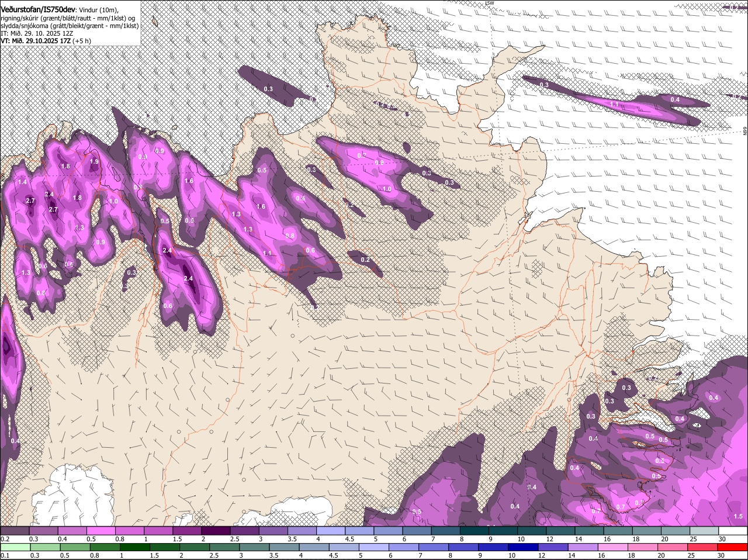
Task: Click the '(+5 h)' forecast offset text
Action: 82,41
